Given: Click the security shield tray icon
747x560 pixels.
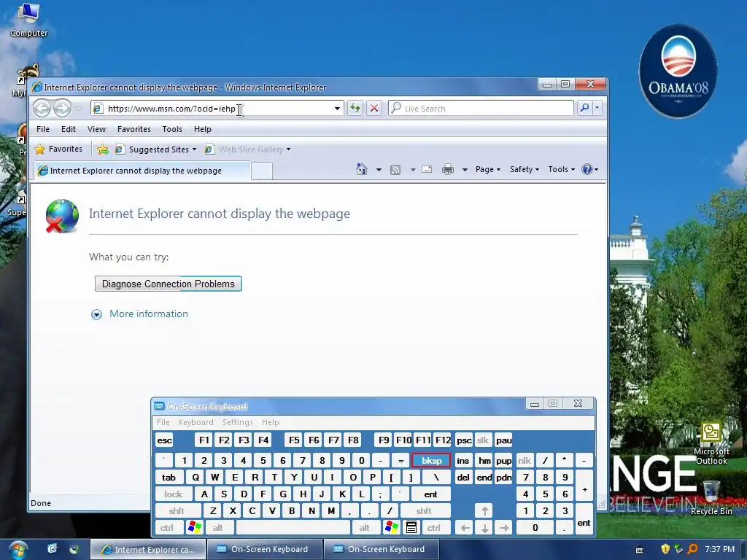Looking at the screenshot, I should 665,549.
